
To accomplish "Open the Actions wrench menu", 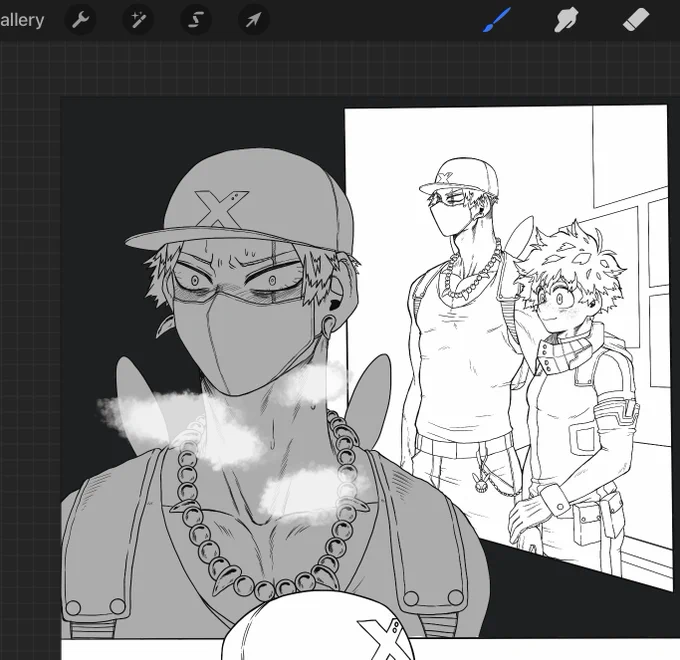I will pos(80,20).
